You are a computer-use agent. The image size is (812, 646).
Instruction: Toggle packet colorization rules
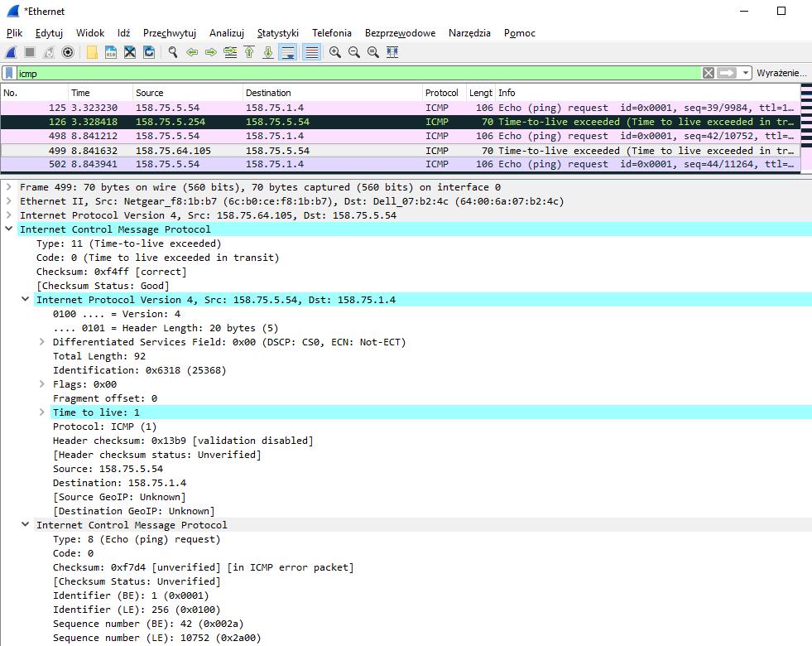point(311,52)
